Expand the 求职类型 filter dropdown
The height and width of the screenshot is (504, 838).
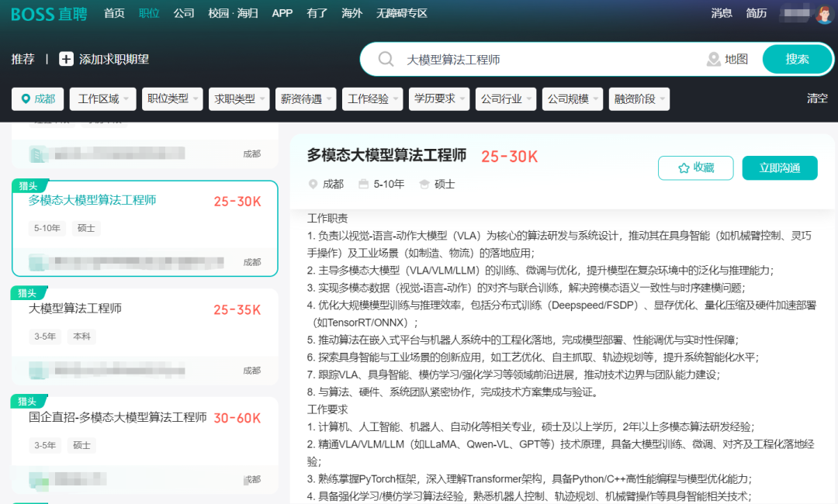pos(239,98)
